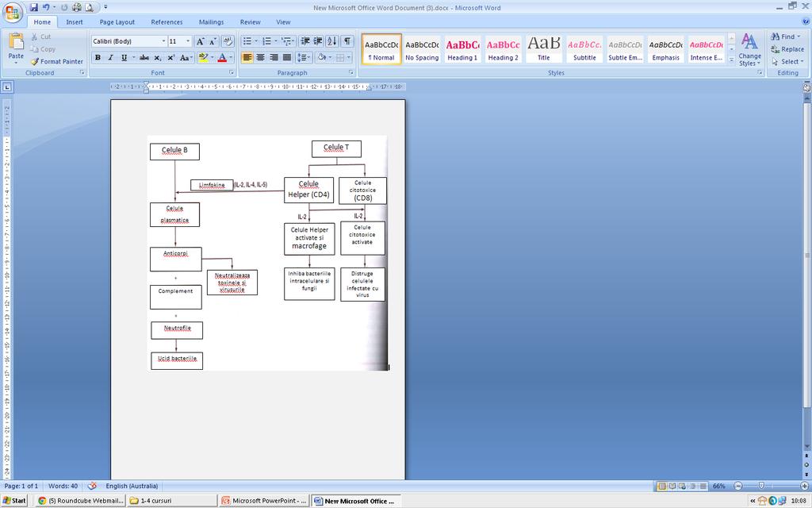Click the Replace command
The height and width of the screenshot is (508, 812).
click(x=787, y=49)
